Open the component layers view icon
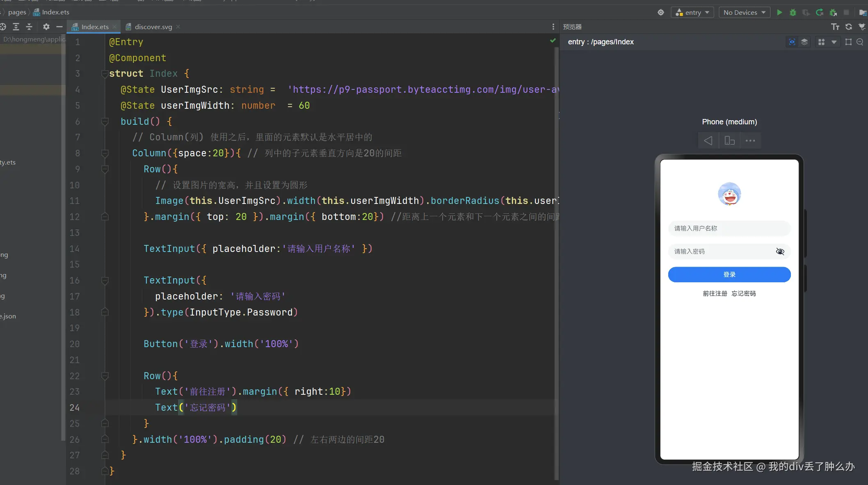The height and width of the screenshot is (485, 868). (804, 42)
